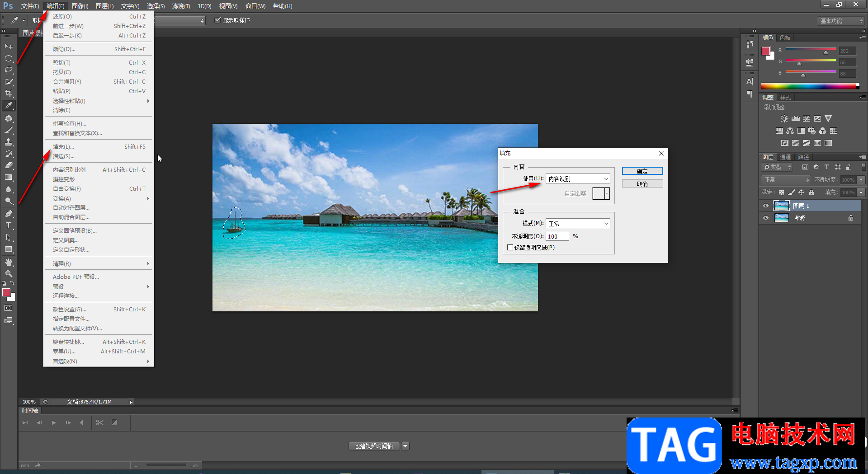Toggle the layer filtering switch
This screenshot has height=474, width=868.
click(863, 167)
